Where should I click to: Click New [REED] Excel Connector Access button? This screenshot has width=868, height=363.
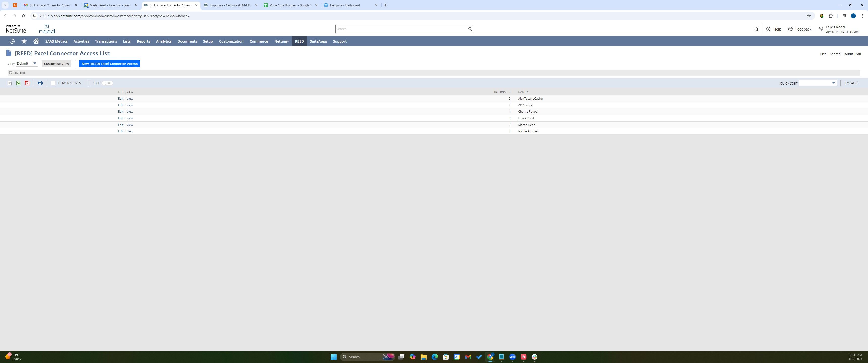pyautogui.click(x=109, y=64)
